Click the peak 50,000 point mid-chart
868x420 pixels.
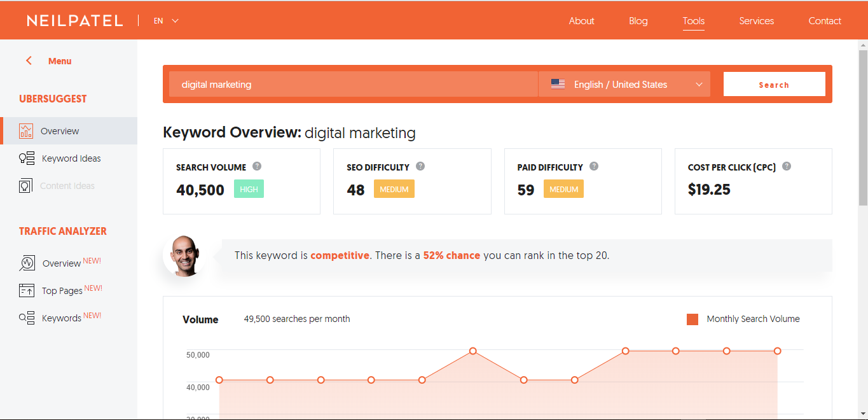coord(473,351)
